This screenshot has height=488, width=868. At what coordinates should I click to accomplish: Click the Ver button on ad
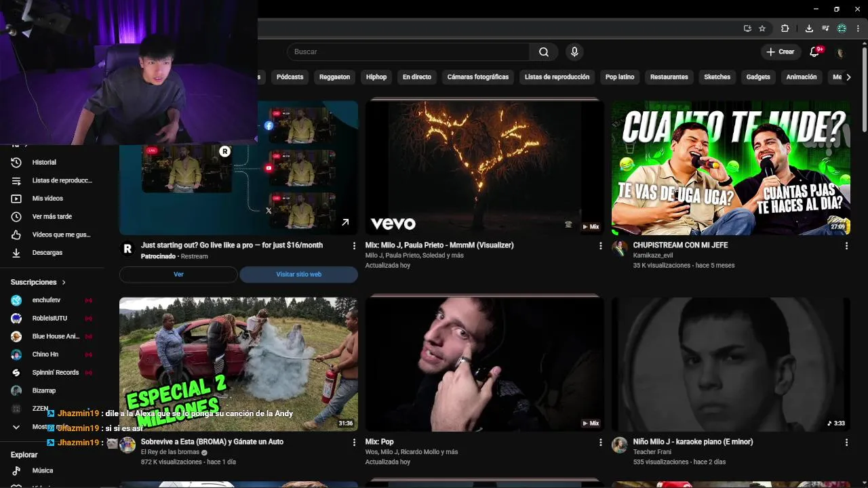point(178,274)
